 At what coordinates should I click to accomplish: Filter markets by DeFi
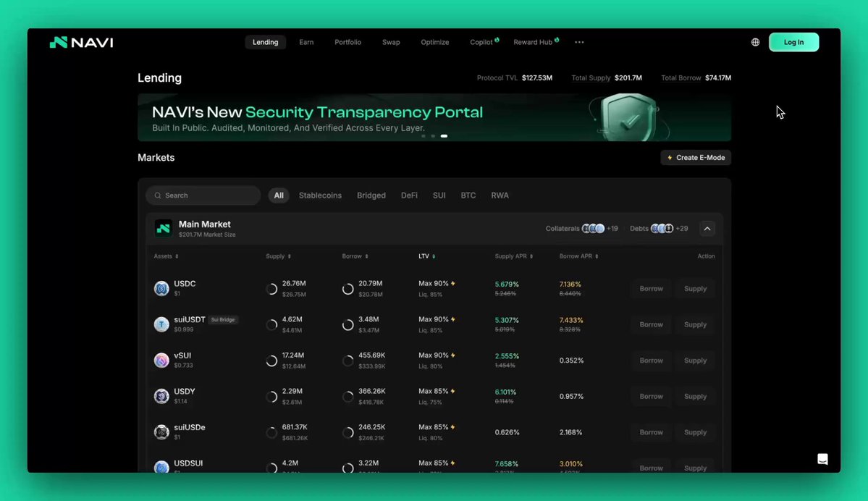click(409, 195)
